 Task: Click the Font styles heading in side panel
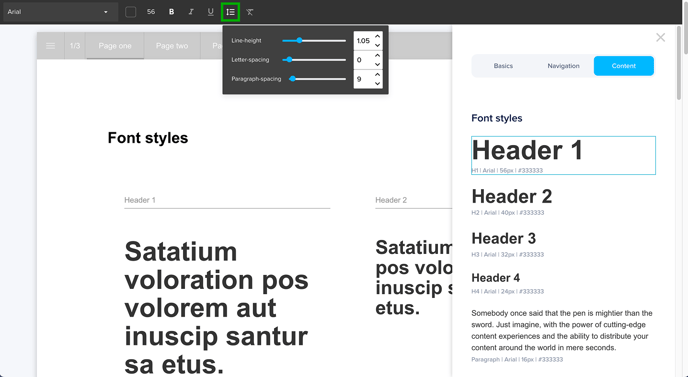tap(497, 118)
